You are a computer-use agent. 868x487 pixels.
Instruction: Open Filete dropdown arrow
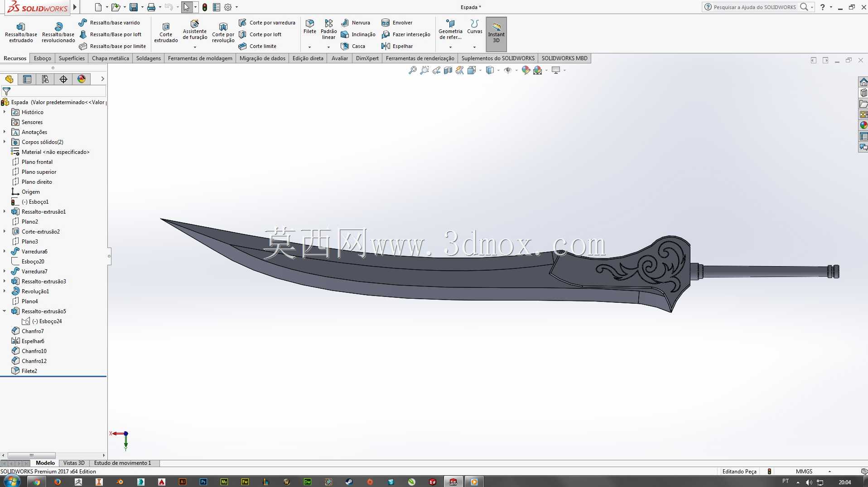[x=310, y=47]
